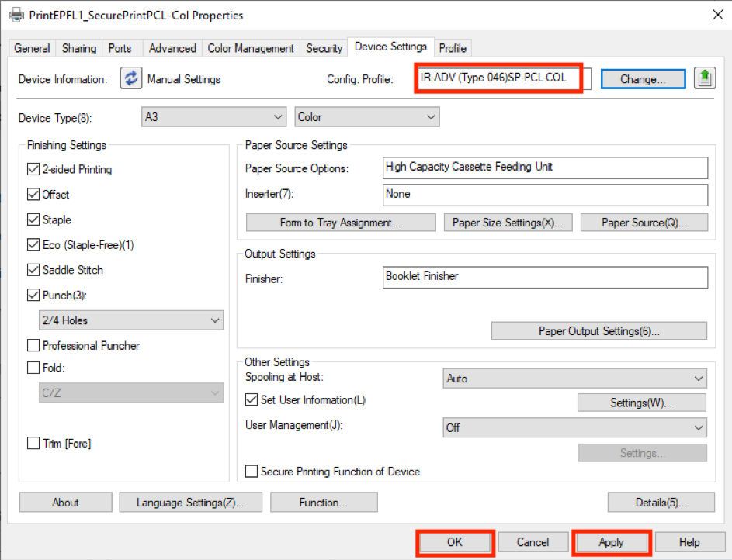Click the Device Information refresh arrows icon
Image resolution: width=732 pixels, height=560 pixels.
(131, 78)
